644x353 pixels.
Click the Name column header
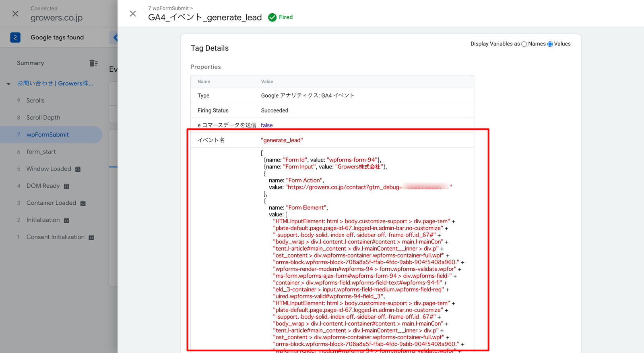tap(204, 82)
